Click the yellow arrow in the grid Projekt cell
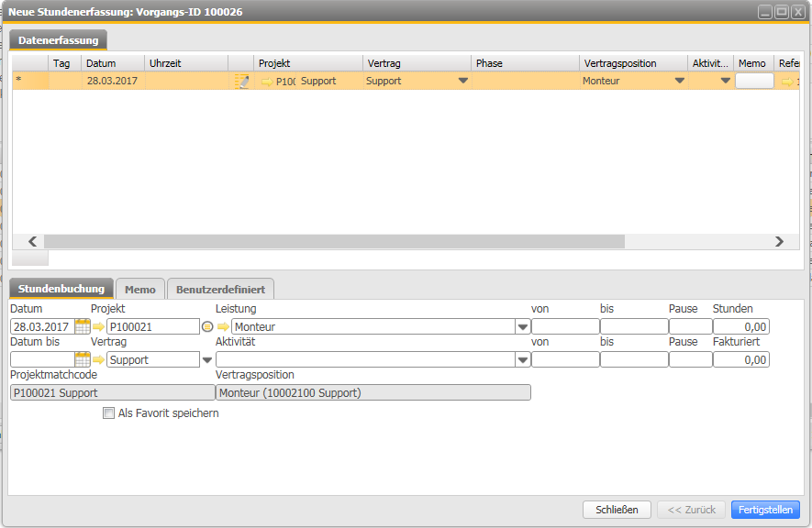 [x=267, y=81]
